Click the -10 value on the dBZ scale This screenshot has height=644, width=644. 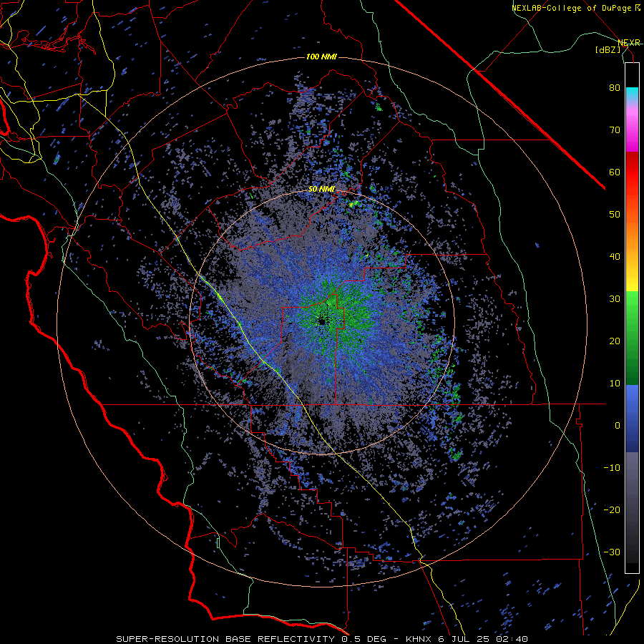[612, 468]
